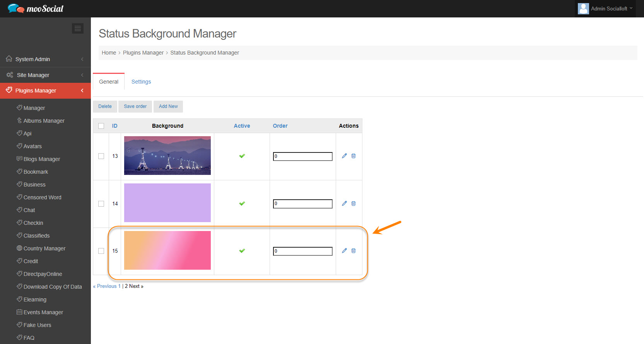Click the Bookmark plugin tag icon
Image resolution: width=644 pixels, height=344 pixels.
pos(19,171)
